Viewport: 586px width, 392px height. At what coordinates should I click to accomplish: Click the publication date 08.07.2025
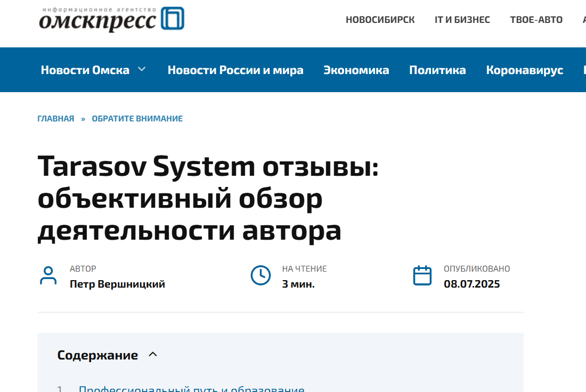[x=472, y=284]
